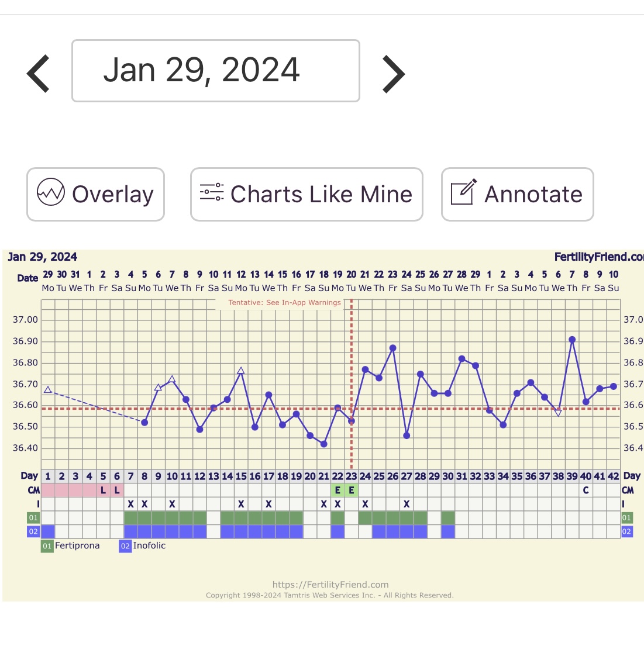Click the open triangle marker on day 15
644x646 pixels.
point(241,371)
